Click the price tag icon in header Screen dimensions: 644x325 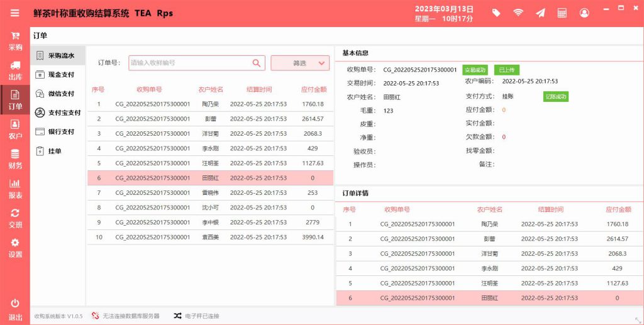click(496, 13)
